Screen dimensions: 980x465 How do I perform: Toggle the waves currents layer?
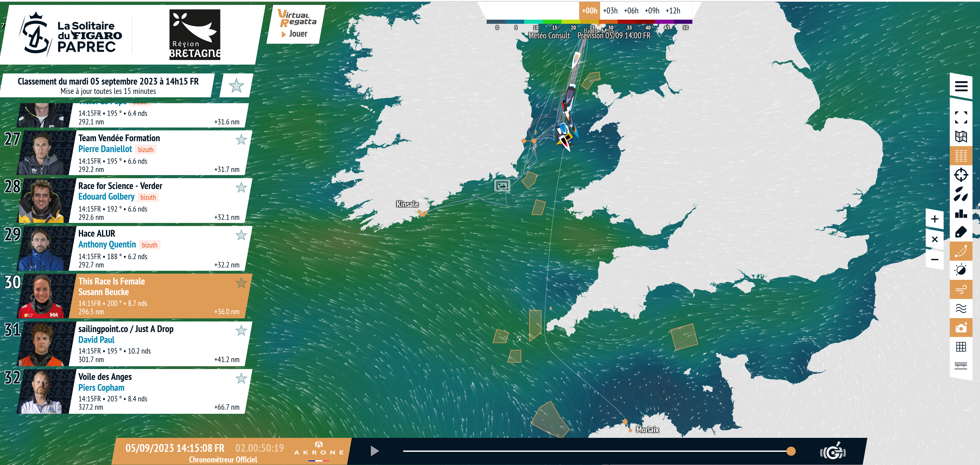coord(961,309)
